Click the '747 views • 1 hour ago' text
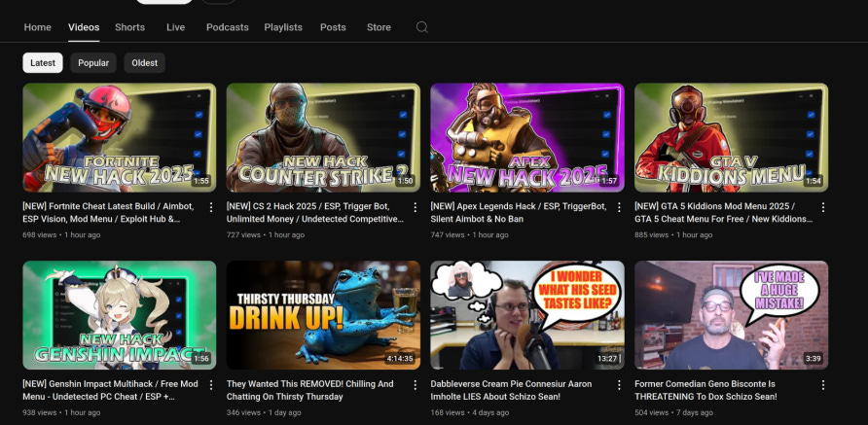Image resolution: width=868 pixels, height=425 pixels. tap(469, 234)
